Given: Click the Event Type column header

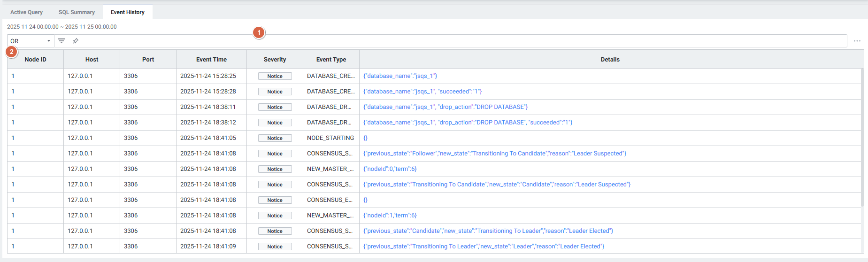Looking at the screenshot, I should click(331, 60).
